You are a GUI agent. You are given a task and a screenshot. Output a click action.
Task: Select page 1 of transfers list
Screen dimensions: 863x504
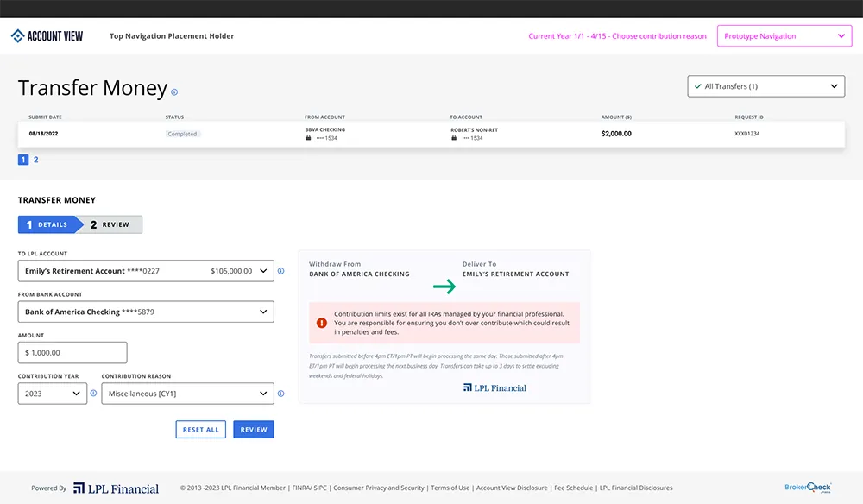pyautogui.click(x=23, y=160)
